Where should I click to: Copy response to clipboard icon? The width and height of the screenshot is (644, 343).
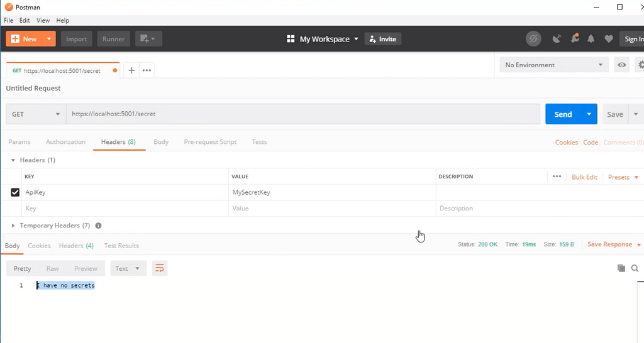pos(621,268)
